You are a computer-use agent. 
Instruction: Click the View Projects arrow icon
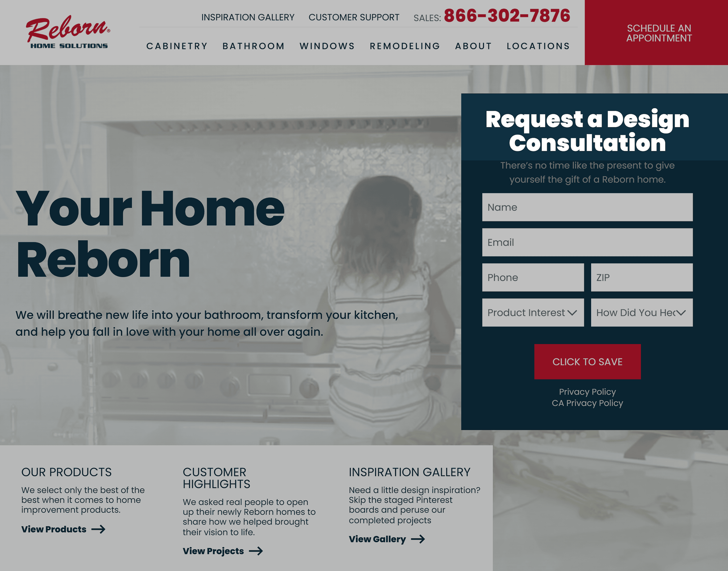pos(255,551)
